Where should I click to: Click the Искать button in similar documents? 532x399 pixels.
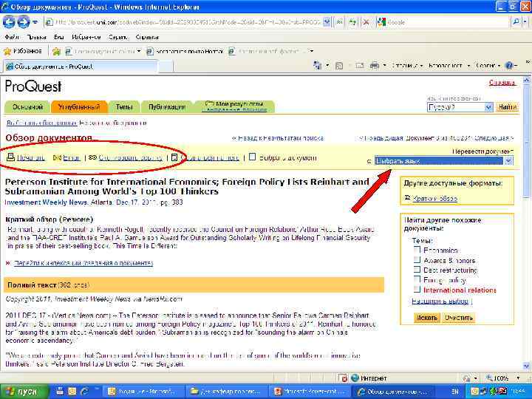click(427, 318)
